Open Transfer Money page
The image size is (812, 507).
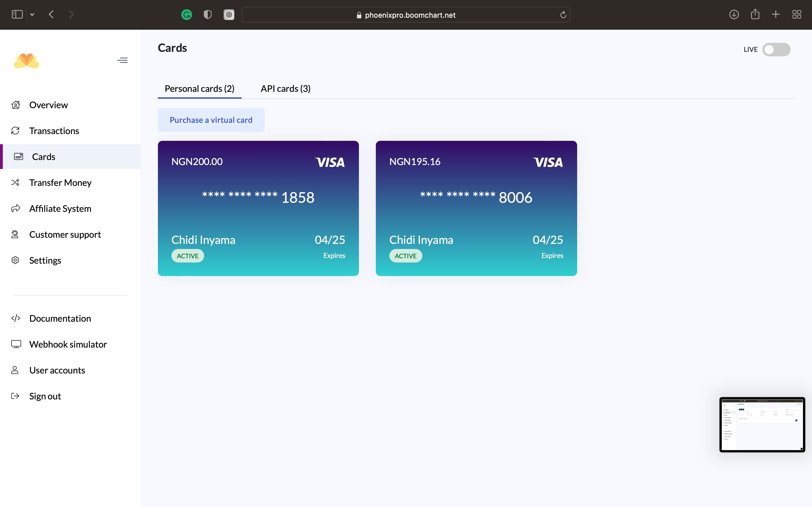pyautogui.click(x=60, y=183)
